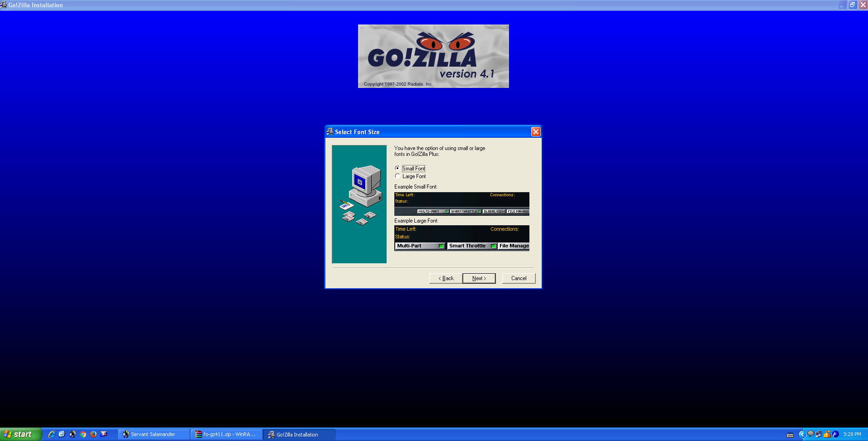Image resolution: width=868 pixels, height=441 pixels.
Task: Launch Internet Explorer from Quick Launch
Action: pos(52,434)
